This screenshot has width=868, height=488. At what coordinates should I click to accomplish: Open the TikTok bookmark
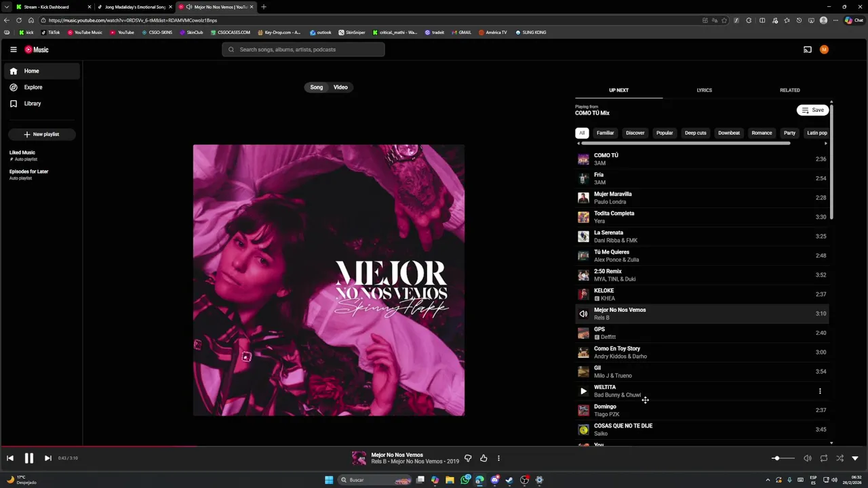[x=51, y=33]
